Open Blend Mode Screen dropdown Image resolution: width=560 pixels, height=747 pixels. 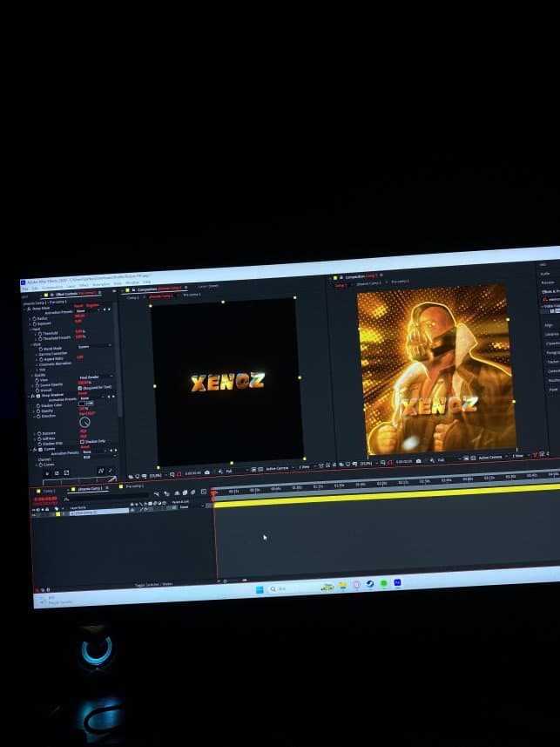95,346
